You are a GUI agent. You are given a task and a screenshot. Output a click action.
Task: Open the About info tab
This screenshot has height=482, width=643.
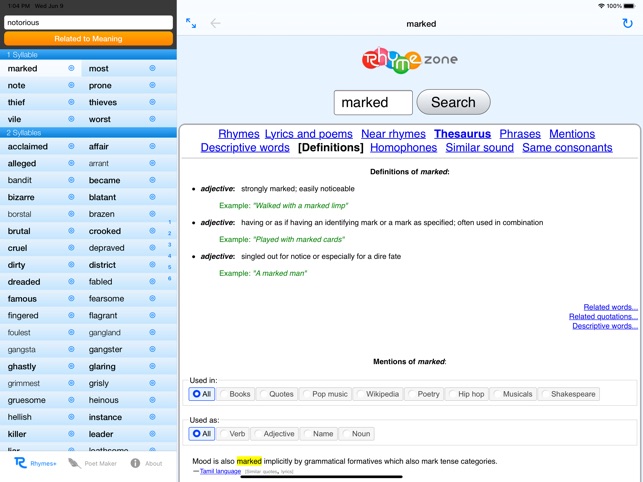(x=146, y=463)
